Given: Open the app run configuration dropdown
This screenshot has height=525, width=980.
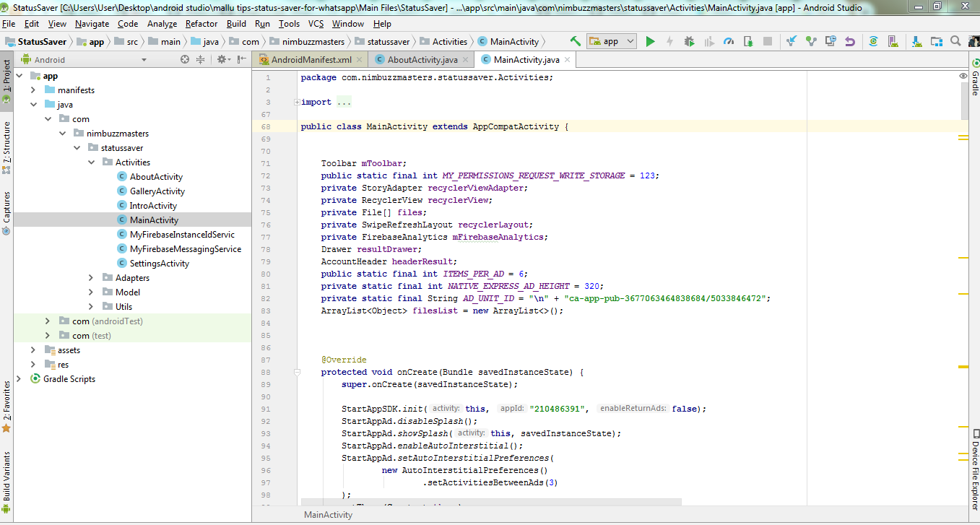Looking at the screenshot, I should pyautogui.click(x=611, y=41).
